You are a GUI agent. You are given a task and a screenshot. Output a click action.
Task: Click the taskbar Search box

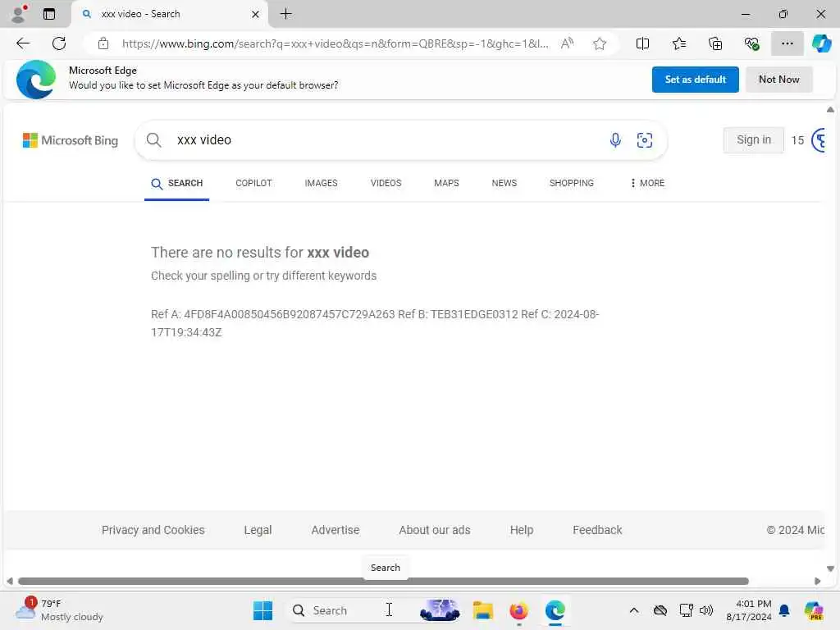point(375,610)
